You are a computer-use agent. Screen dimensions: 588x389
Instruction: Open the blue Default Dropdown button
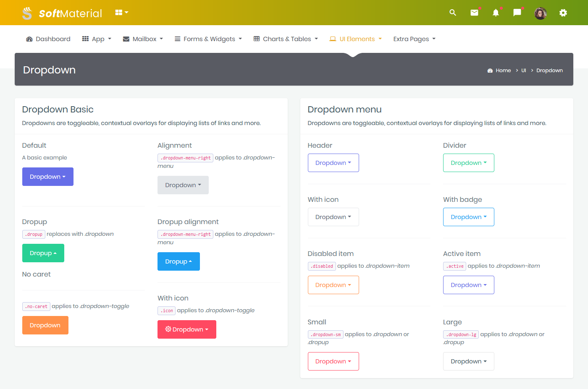tap(47, 177)
